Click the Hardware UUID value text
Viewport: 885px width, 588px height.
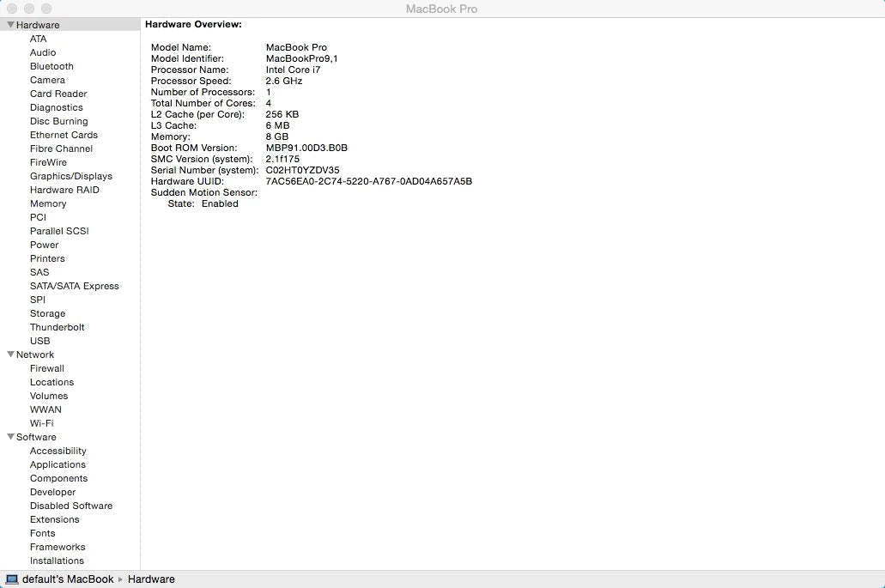coord(368,181)
